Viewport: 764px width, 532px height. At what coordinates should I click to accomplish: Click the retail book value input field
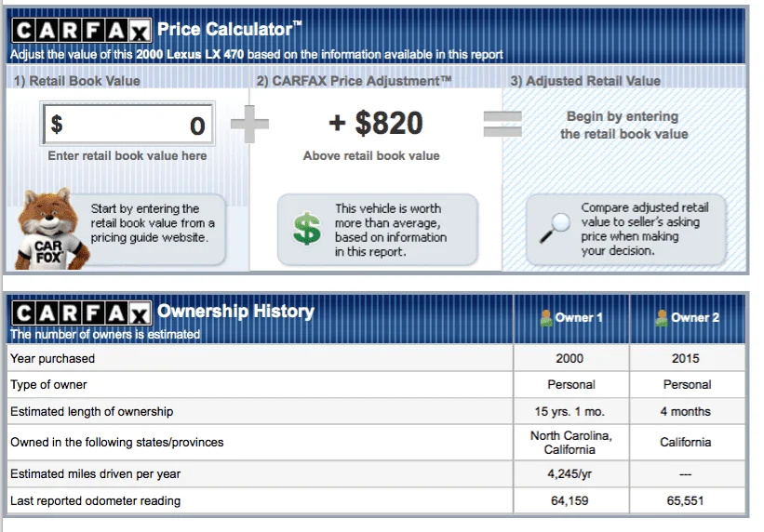[x=127, y=125]
